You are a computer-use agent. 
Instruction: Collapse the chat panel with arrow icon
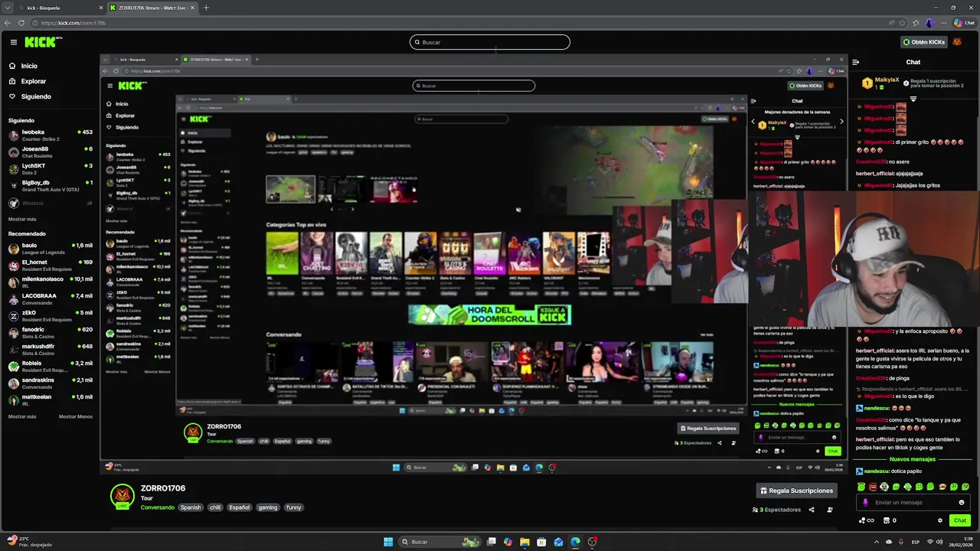pos(856,62)
